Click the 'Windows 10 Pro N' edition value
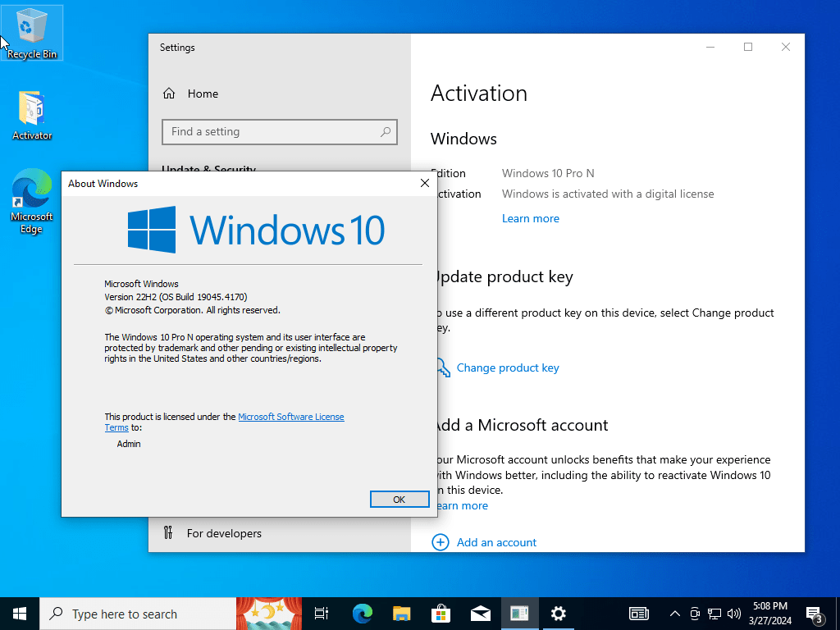 548,173
